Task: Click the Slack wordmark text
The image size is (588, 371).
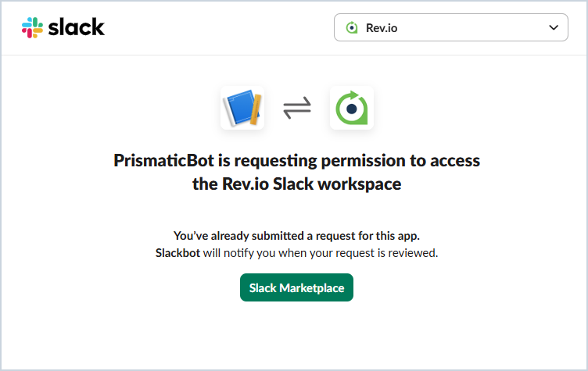Action: pyautogui.click(x=76, y=28)
